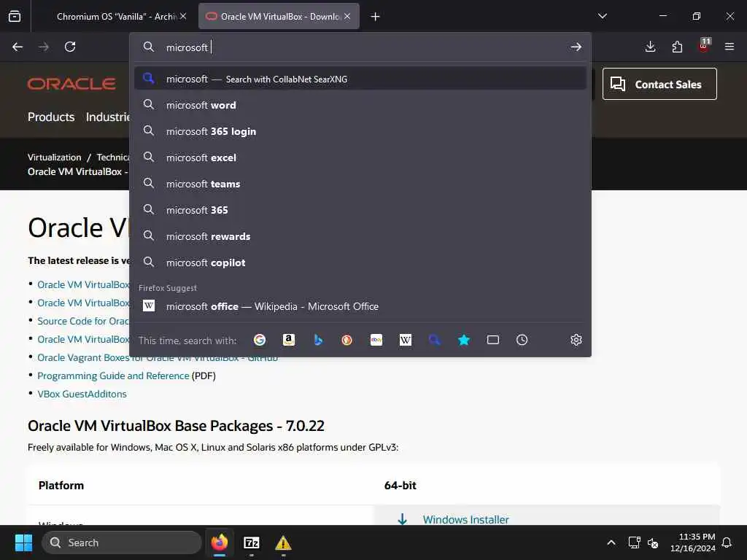Choose the microsoft word suggestion

[x=360, y=105]
